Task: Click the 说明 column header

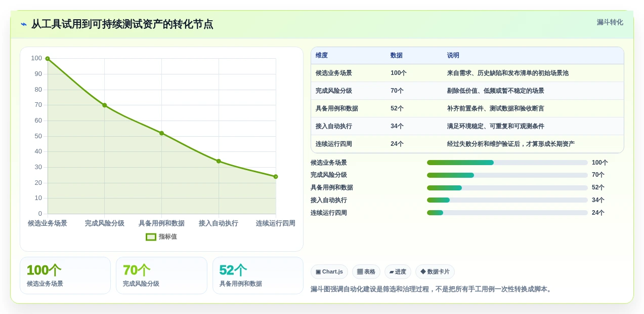Action: point(453,55)
